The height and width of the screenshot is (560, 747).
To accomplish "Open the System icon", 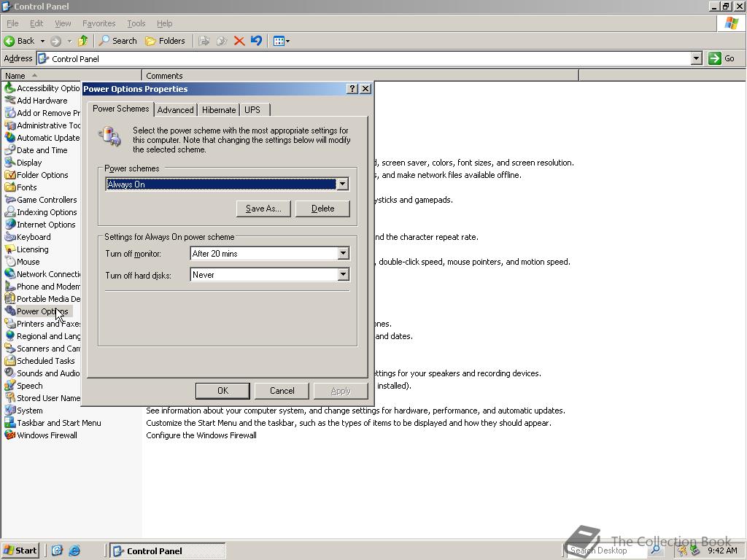I will pos(10,410).
